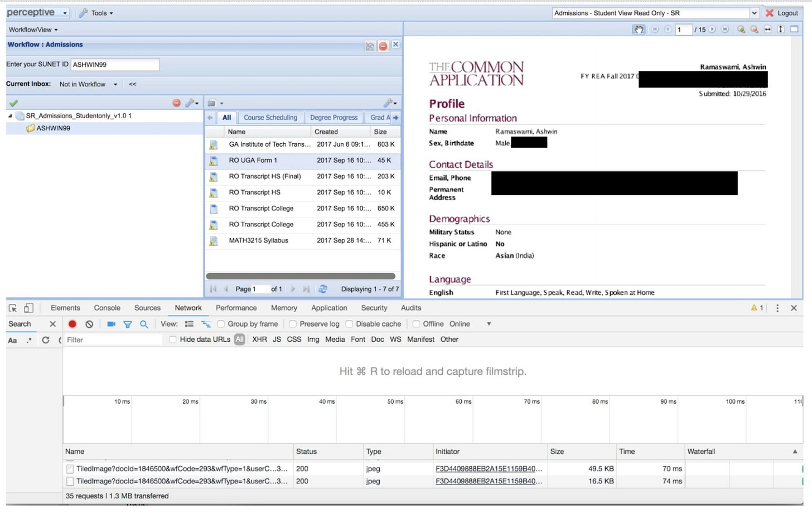Collapse the inbox panel with the << button
This screenshot has height=514, width=812.
point(133,84)
